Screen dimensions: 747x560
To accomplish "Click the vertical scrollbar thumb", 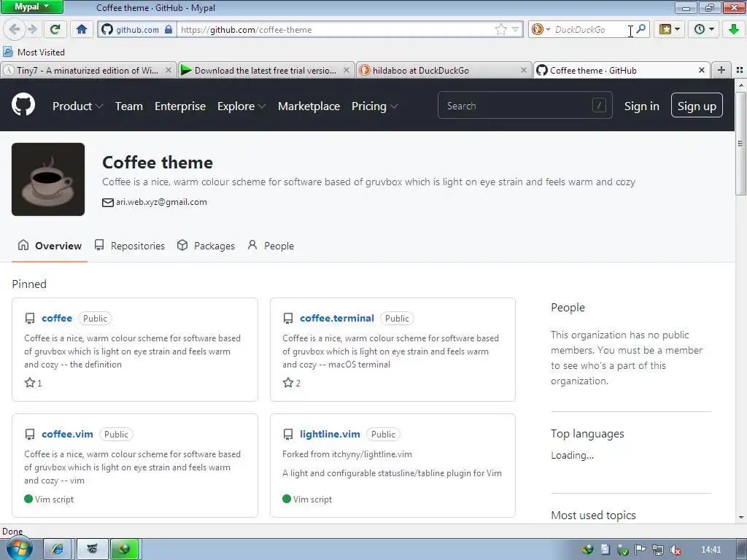I will click(740, 144).
